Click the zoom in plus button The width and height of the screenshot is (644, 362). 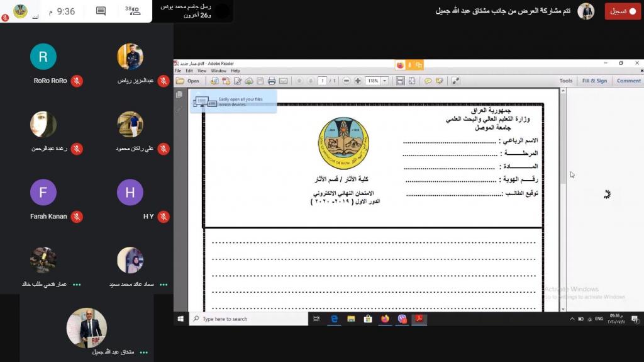tap(358, 81)
